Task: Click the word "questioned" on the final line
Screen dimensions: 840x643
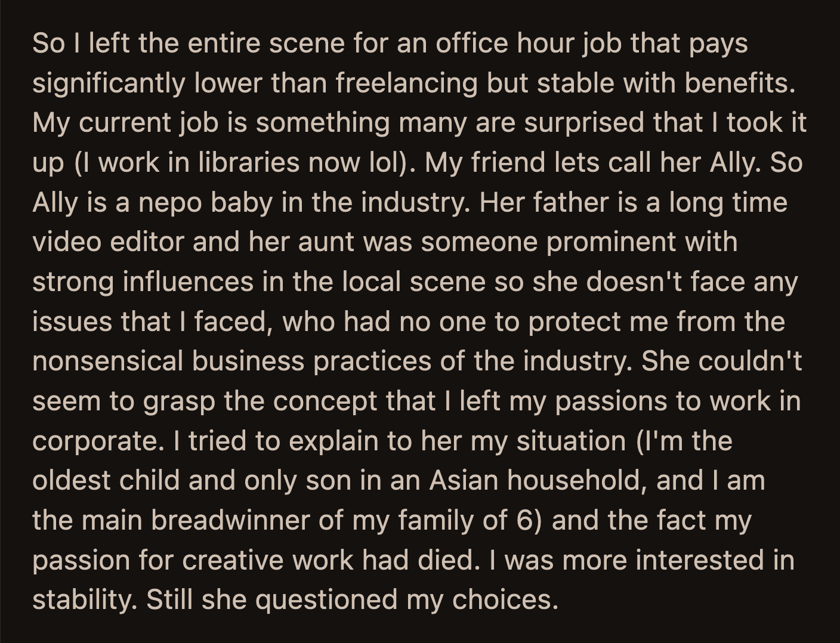Action: (326, 601)
